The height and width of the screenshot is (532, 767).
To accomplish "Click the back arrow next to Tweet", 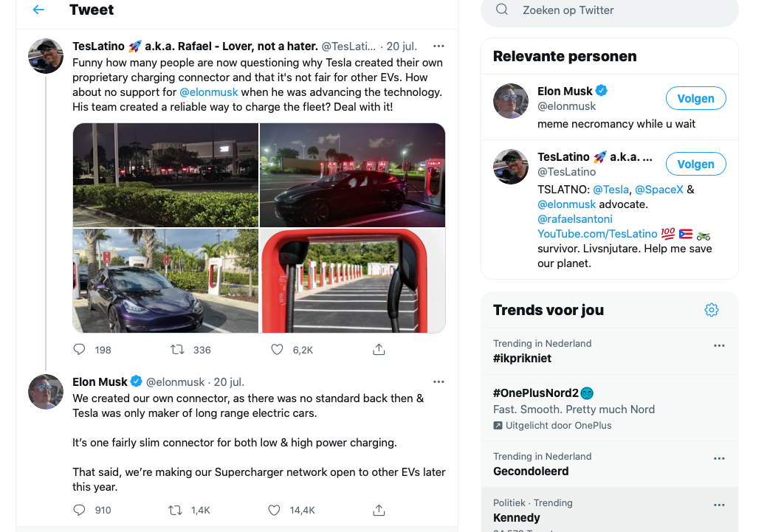I will click(38, 10).
